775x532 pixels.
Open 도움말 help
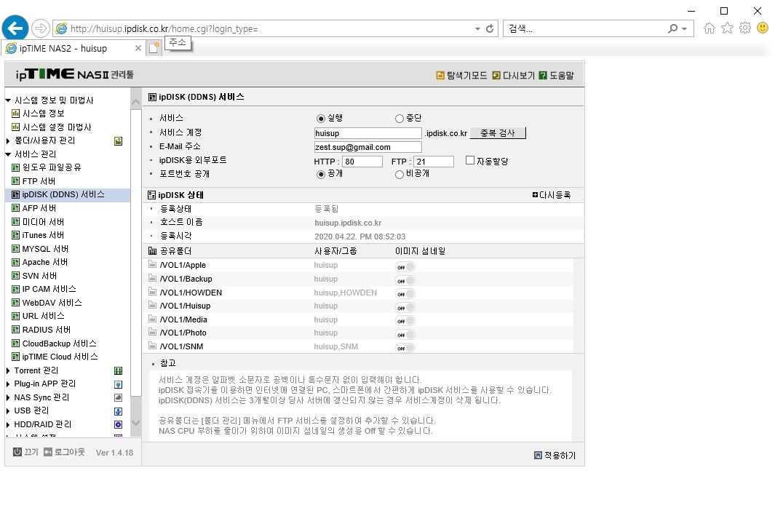pos(557,76)
